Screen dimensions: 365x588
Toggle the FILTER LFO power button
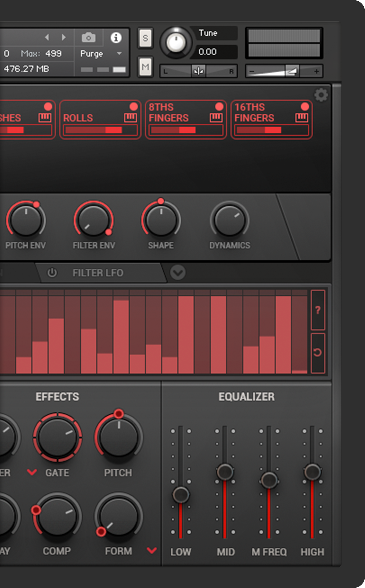click(x=52, y=273)
